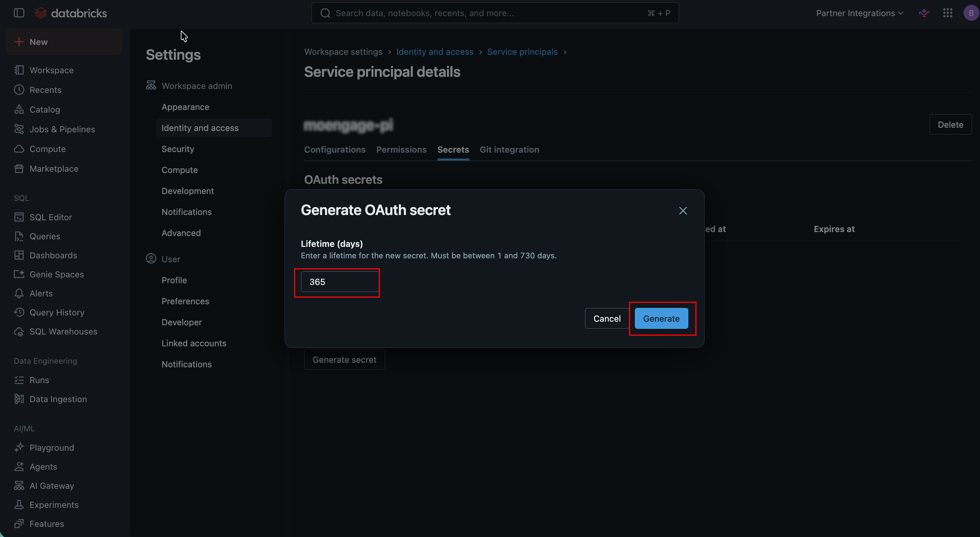980x537 pixels.
Task: Open the Developer user settings
Action: (x=182, y=322)
